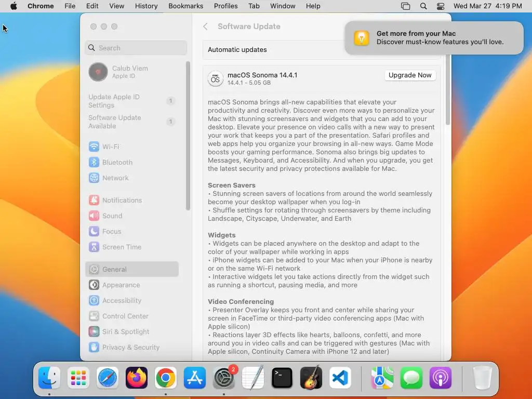The image size is (532, 399).
Task: Click the settings Search field
Action: coord(136,48)
